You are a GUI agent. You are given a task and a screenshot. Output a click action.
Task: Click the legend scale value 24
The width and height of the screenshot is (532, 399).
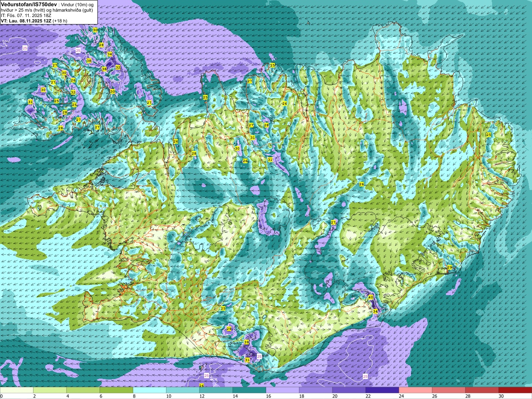(401, 396)
